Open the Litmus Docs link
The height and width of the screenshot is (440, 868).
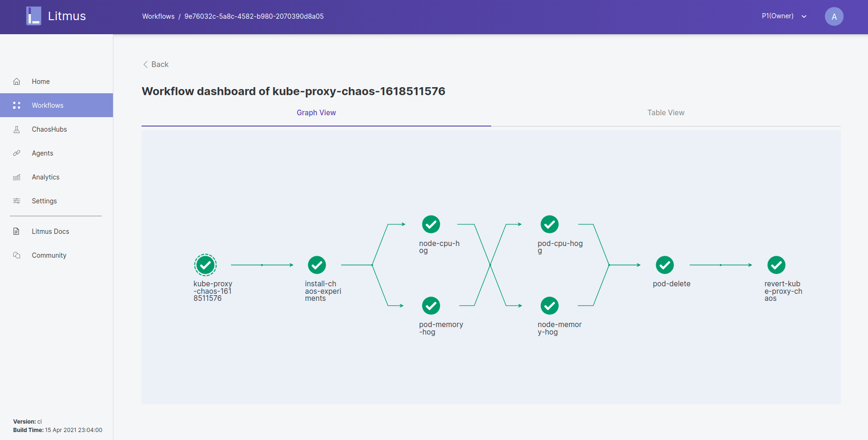pos(56,231)
